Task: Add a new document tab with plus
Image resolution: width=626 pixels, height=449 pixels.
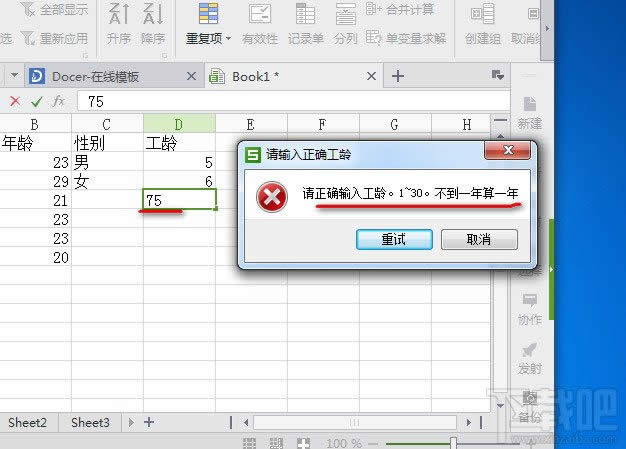Action: [x=397, y=76]
